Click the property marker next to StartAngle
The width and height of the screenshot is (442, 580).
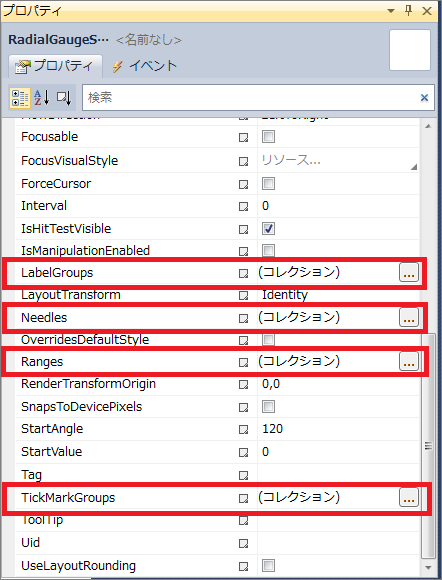(243, 429)
